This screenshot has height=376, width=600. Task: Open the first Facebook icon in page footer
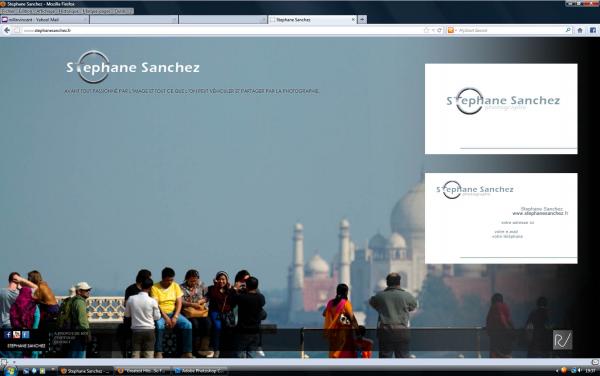(8, 335)
